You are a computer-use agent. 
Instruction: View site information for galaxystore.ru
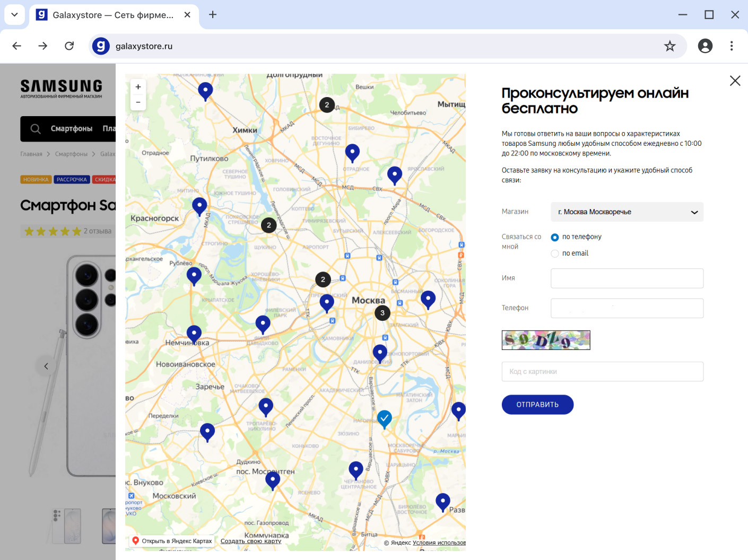101,46
